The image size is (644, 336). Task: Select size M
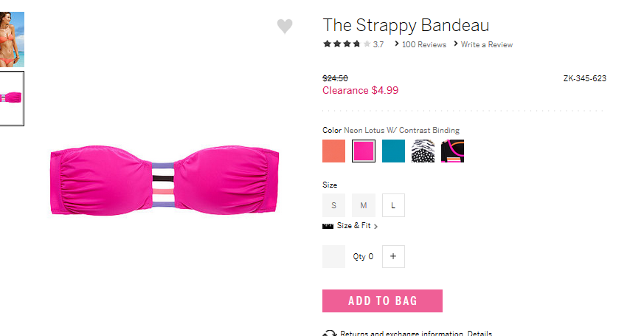click(364, 205)
